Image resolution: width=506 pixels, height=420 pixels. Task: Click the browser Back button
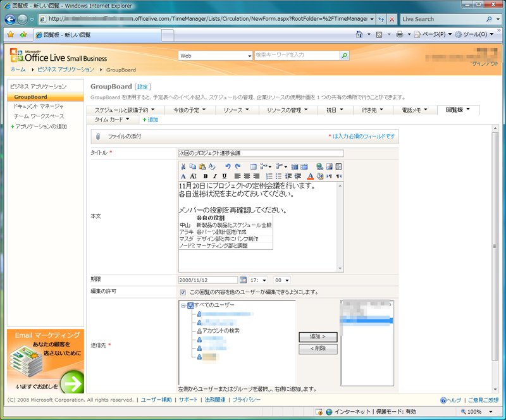[x=10, y=20]
